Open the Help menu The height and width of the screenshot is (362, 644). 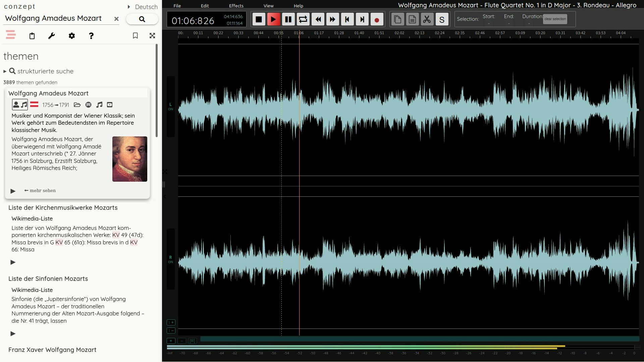299,6
